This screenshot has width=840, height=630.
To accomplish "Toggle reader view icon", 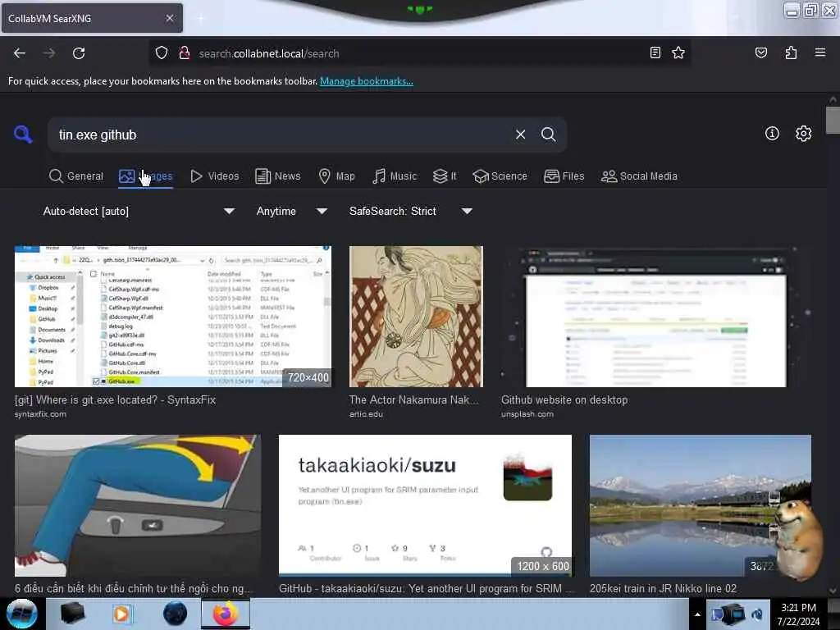I will [x=655, y=52].
